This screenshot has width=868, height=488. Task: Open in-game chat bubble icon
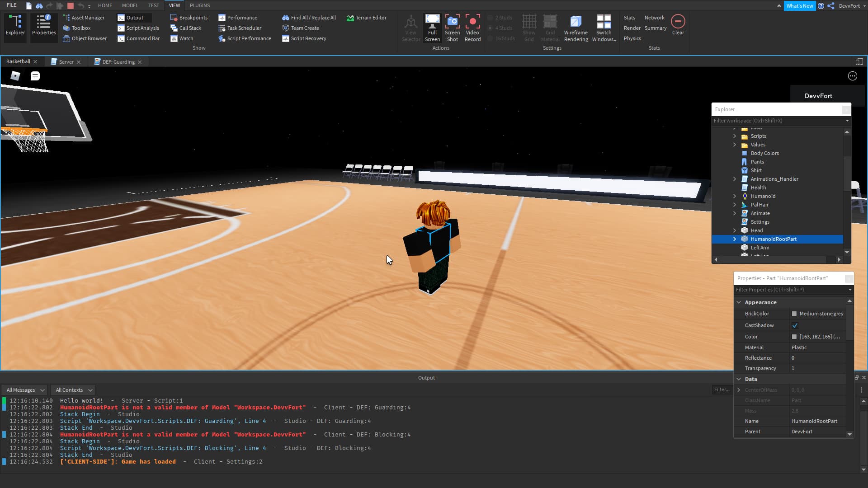(35, 76)
